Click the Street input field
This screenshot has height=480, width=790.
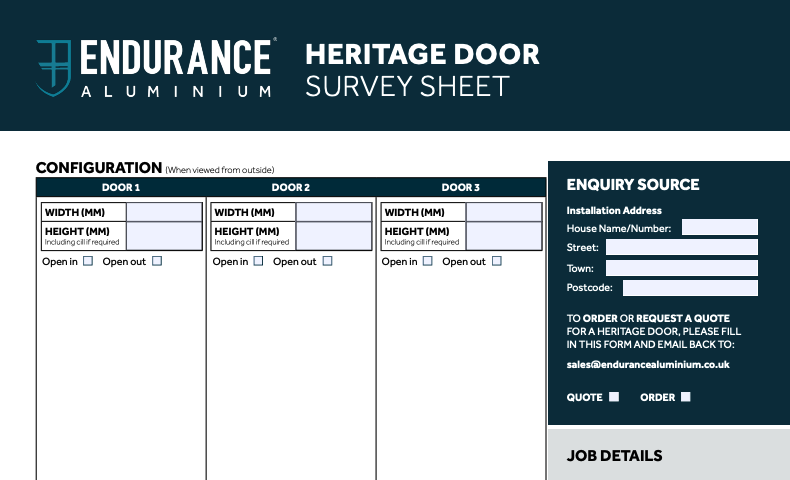681,247
